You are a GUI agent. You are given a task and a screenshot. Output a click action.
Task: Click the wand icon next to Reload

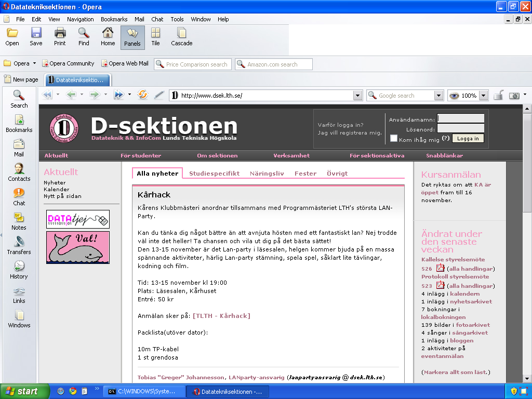(159, 95)
